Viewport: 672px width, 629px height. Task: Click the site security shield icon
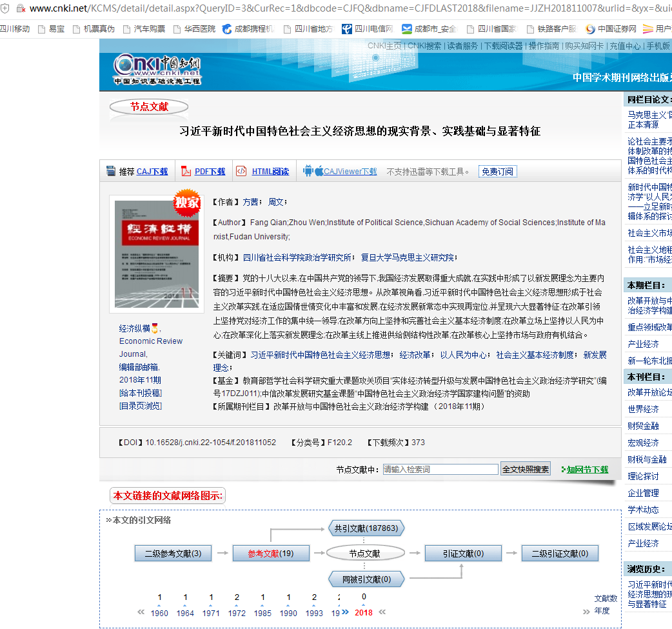click(x=5, y=8)
